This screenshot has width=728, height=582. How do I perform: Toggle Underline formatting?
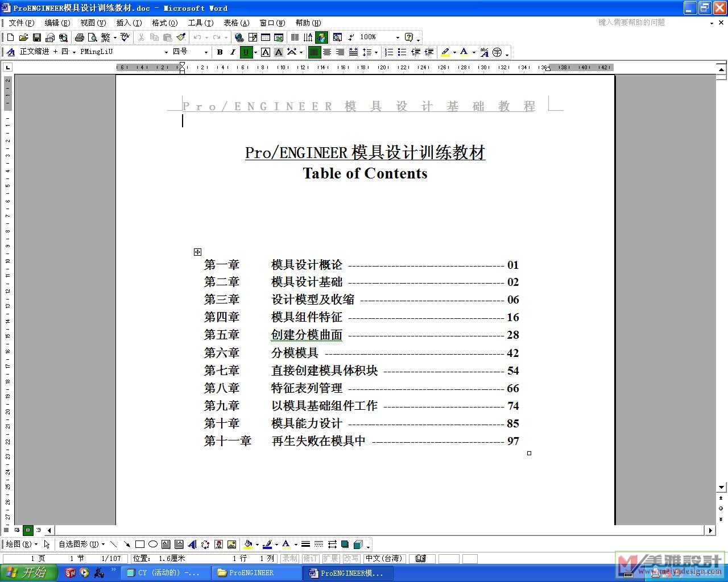(246, 52)
